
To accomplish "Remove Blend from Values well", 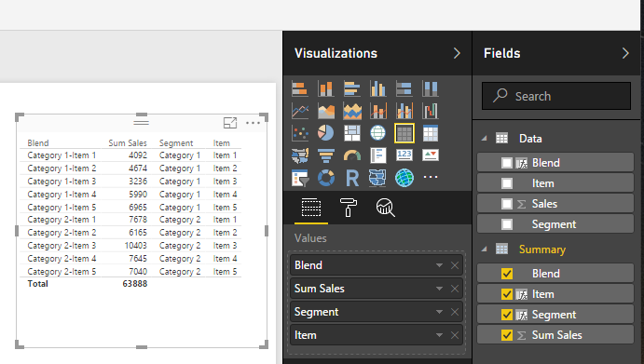I will point(455,265).
